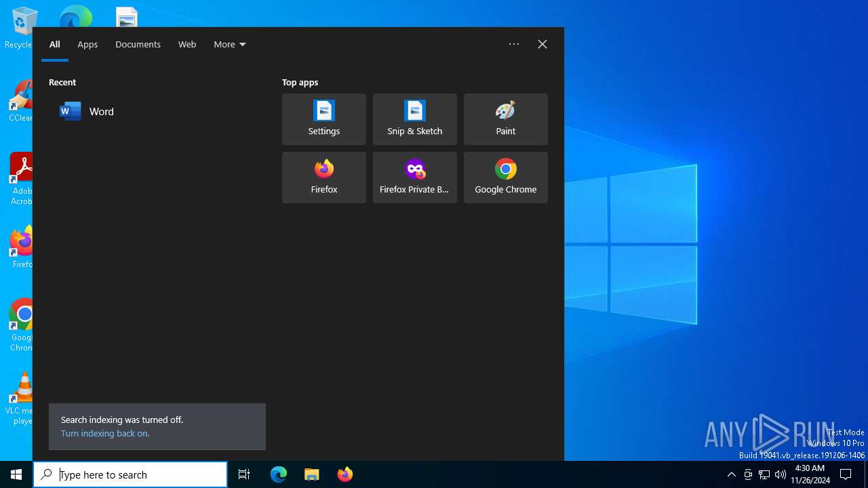Open Firefox Private Browsing tile
The image size is (868, 488).
click(x=415, y=178)
